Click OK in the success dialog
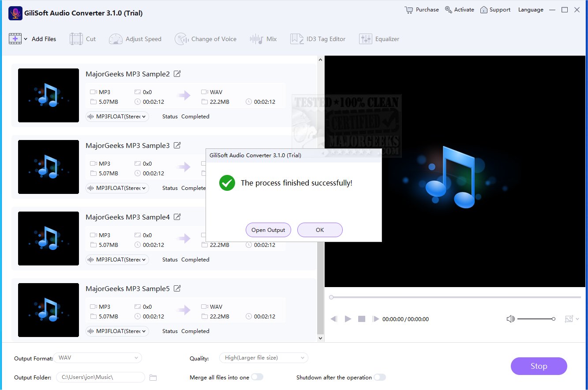 (x=320, y=230)
